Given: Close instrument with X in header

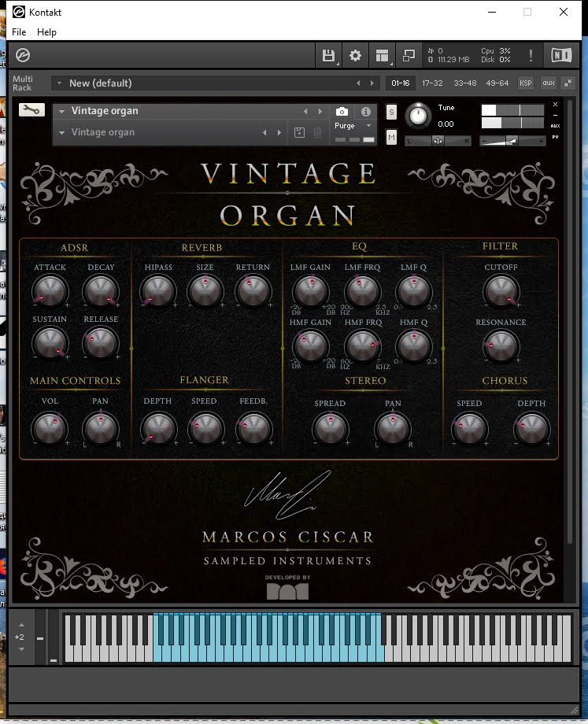Looking at the screenshot, I should pyautogui.click(x=556, y=105).
